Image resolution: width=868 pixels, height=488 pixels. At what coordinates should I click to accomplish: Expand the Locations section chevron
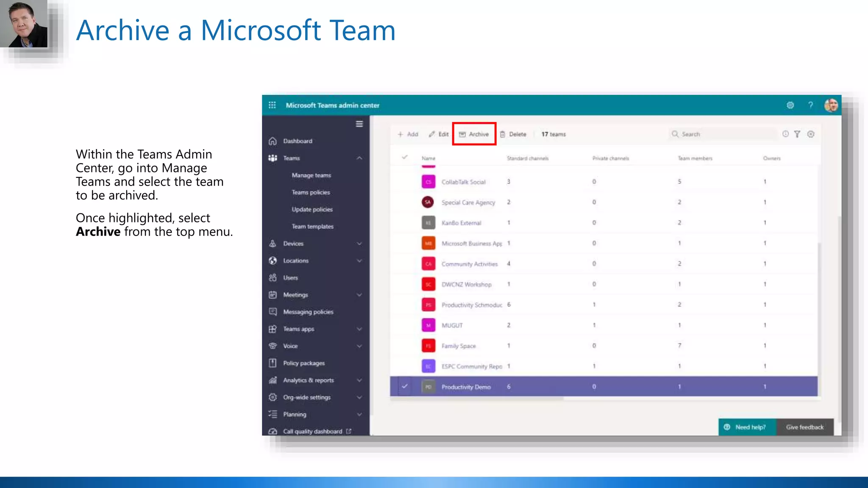359,261
